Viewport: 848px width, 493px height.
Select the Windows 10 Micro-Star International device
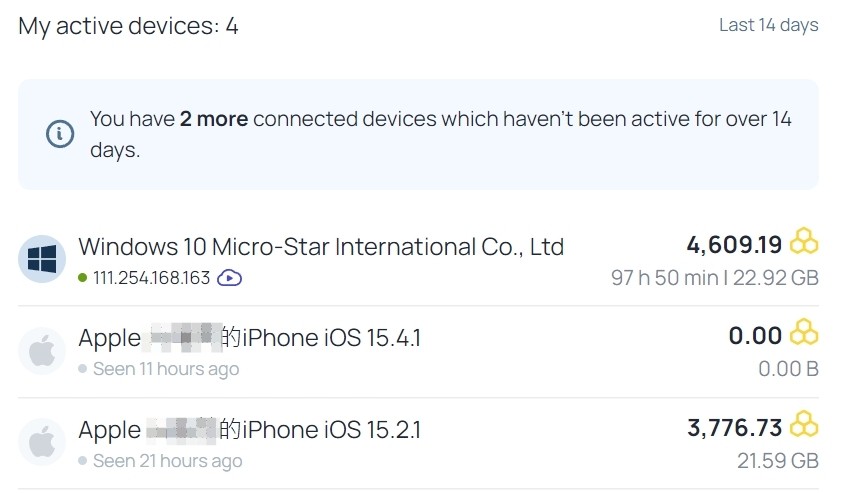[x=321, y=247]
